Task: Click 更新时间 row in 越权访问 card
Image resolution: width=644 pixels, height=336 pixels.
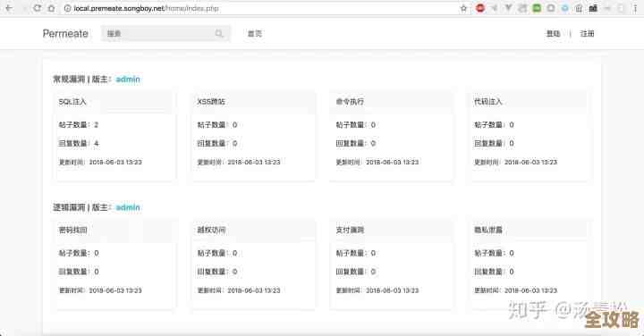Action: coord(239,290)
